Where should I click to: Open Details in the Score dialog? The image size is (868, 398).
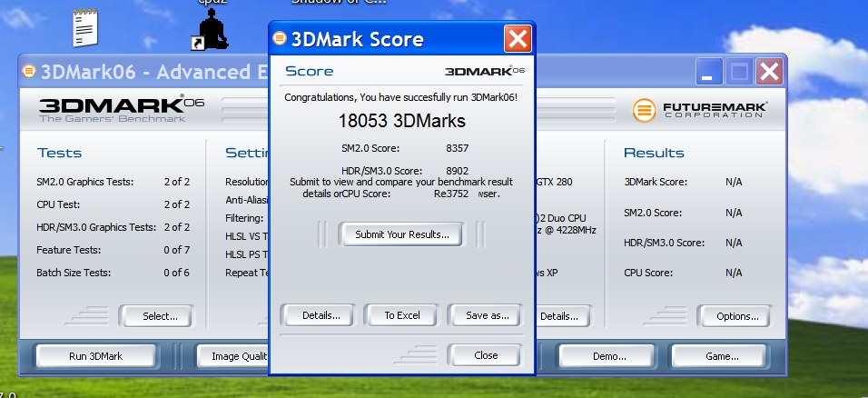coord(321,315)
